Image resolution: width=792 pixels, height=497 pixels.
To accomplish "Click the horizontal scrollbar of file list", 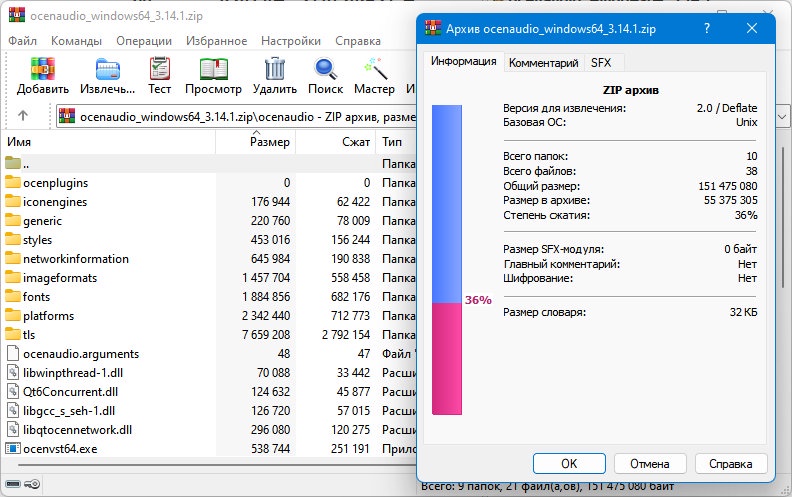I will coord(217,464).
